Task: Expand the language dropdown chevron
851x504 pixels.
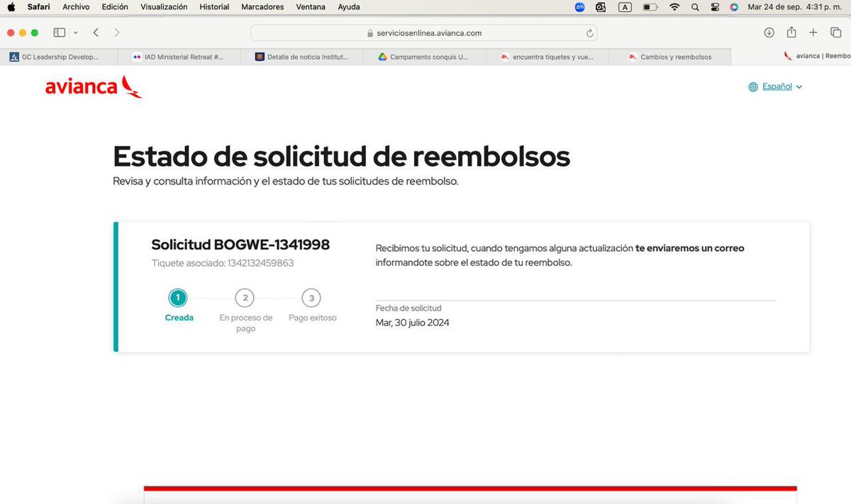Action: tap(799, 87)
